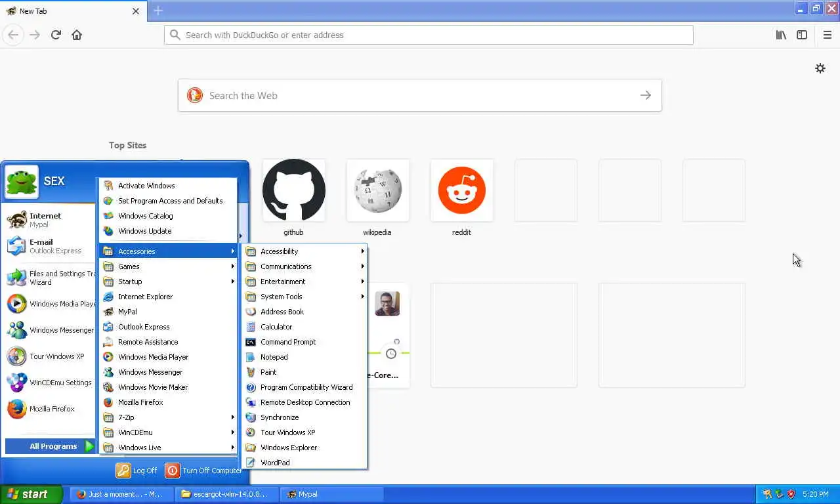The image size is (840, 504).
Task: Open WinCDEmu Settings from the Start menu
Action: point(50,383)
